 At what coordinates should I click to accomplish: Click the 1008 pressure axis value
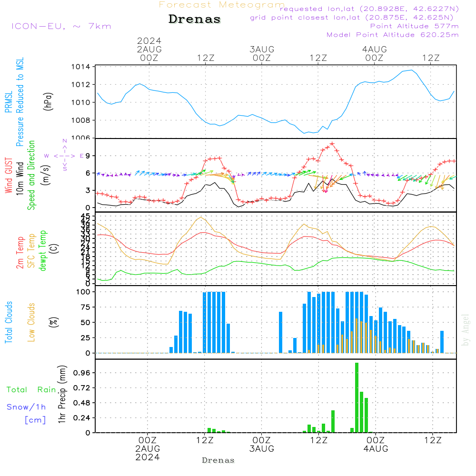coord(81,120)
